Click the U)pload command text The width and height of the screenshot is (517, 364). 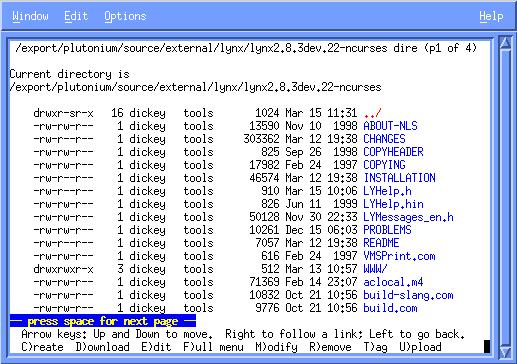[x=420, y=347]
